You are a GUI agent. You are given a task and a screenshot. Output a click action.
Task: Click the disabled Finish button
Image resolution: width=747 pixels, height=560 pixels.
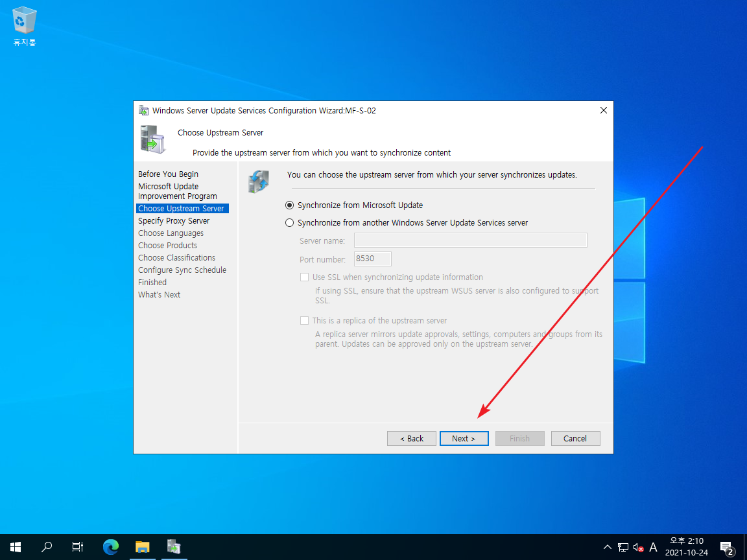click(520, 439)
